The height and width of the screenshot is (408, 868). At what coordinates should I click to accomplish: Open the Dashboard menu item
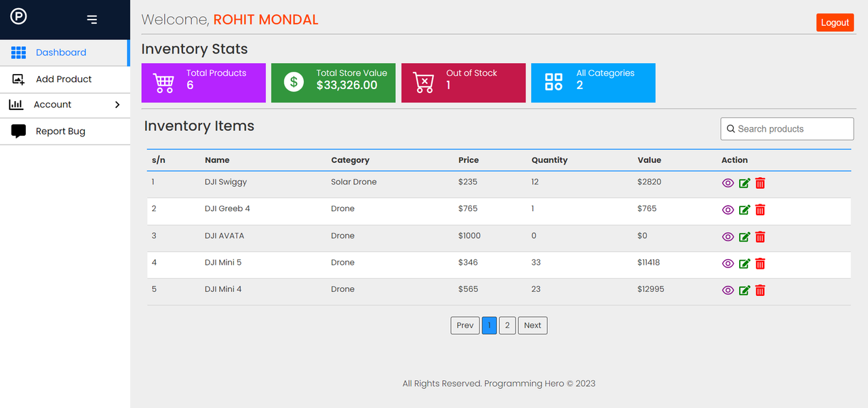coord(64,52)
